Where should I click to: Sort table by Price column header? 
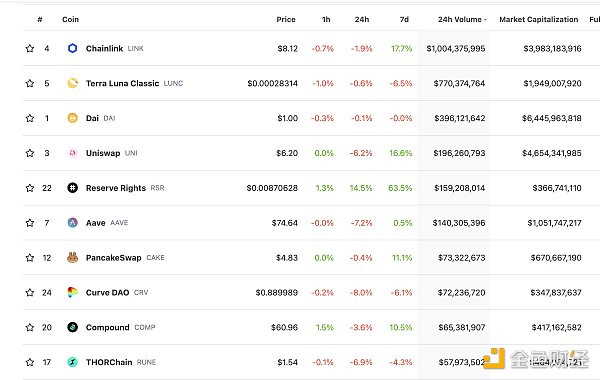coord(286,20)
